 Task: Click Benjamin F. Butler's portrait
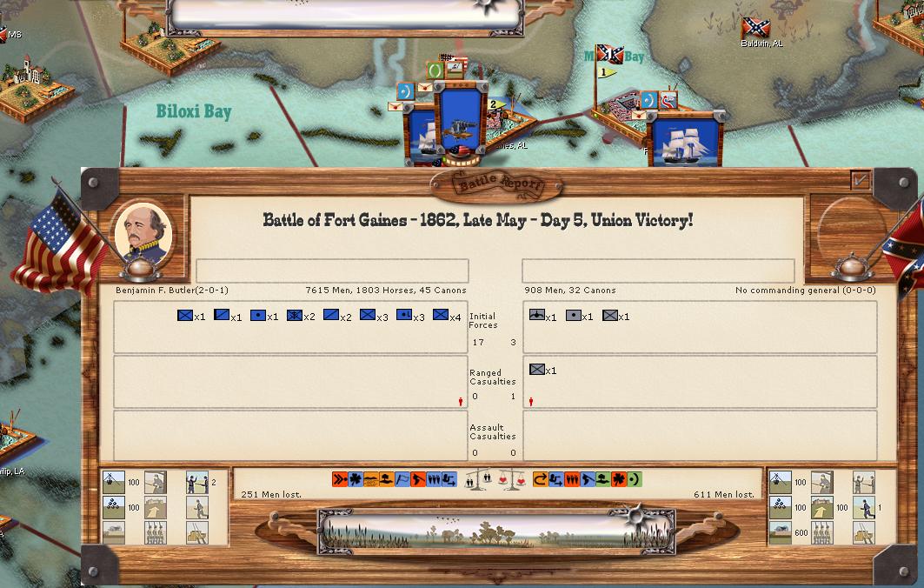click(143, 231)
